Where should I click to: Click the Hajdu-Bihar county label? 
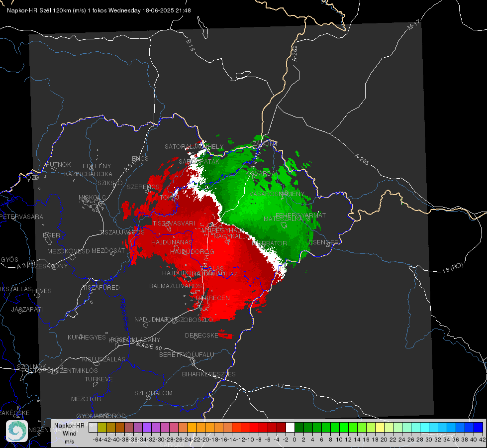coord(124,315)
